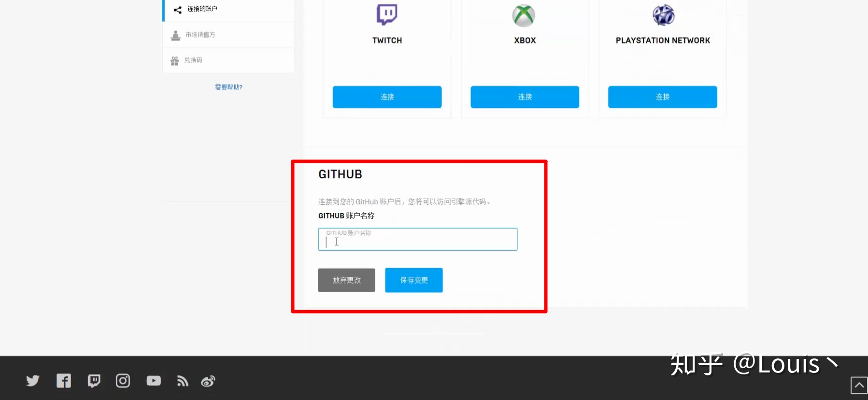
Task: Open the YouTube footer icon
Action: [x=154, y=381]
